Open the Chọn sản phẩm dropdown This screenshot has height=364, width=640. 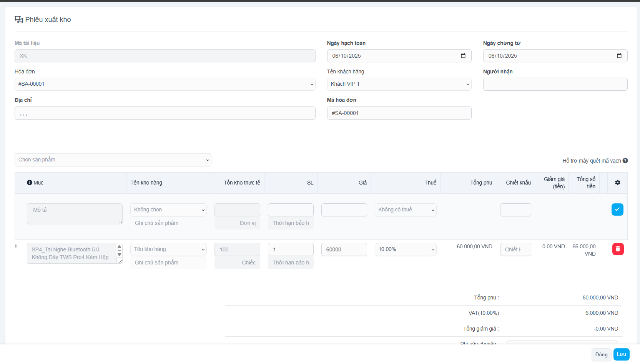pyautogui.click(x=113, y=160)
